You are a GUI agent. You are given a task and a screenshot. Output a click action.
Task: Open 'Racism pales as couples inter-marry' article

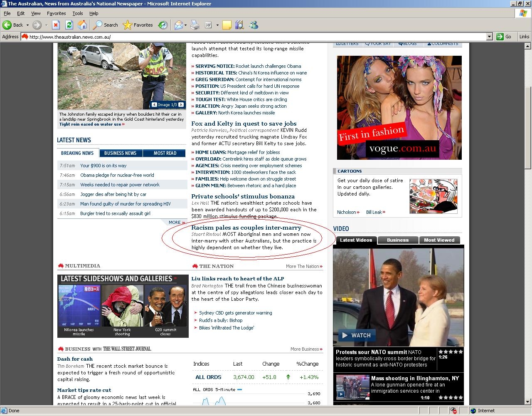(x=246, y=228)
